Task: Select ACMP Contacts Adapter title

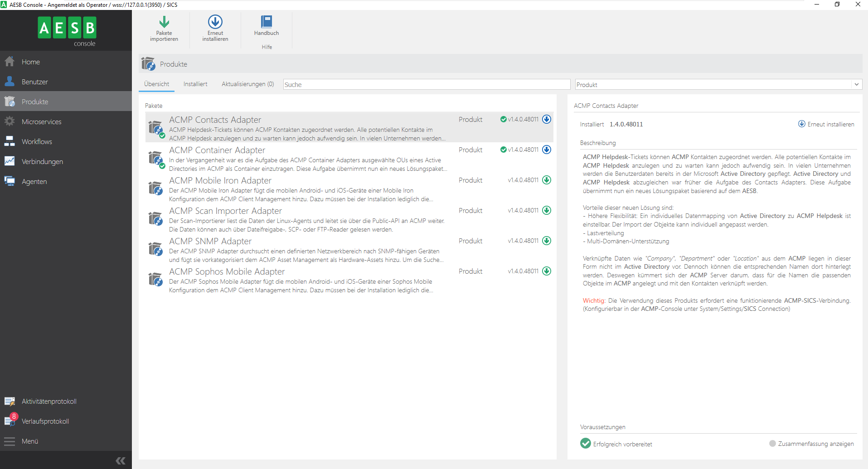Action: tap(215, 120)
